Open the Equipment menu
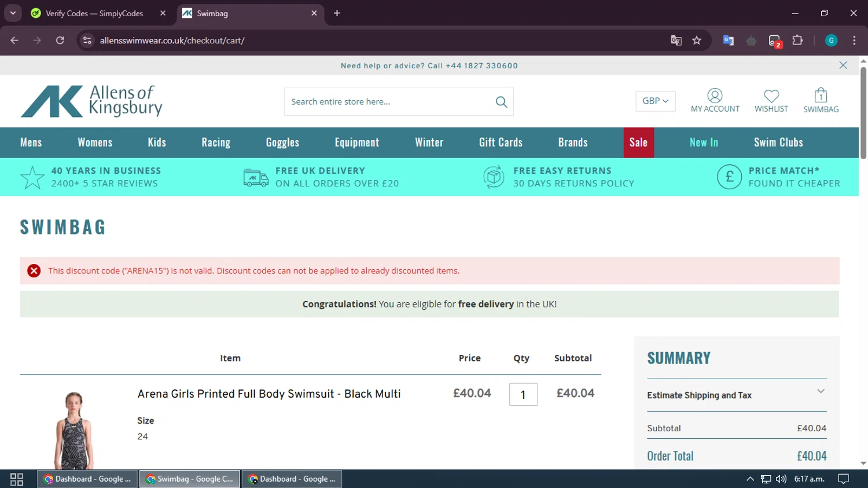868x488 pixels. pos(357,142)
